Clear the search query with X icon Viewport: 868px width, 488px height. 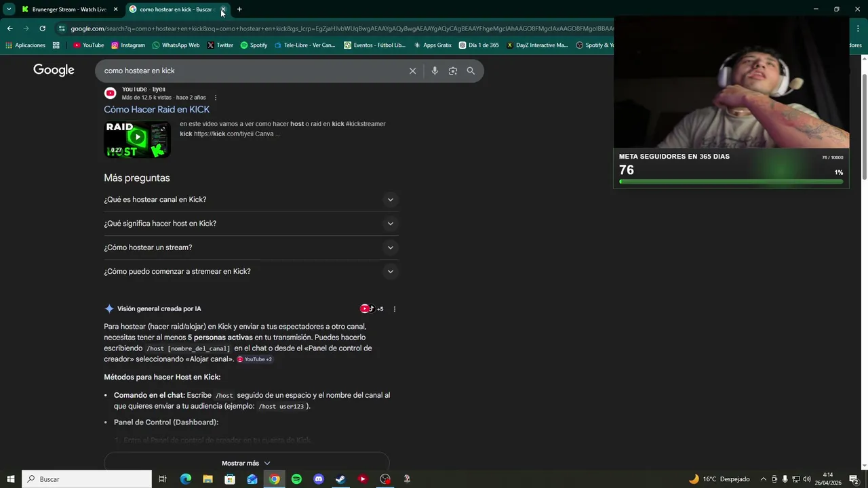tap(412, 70)
